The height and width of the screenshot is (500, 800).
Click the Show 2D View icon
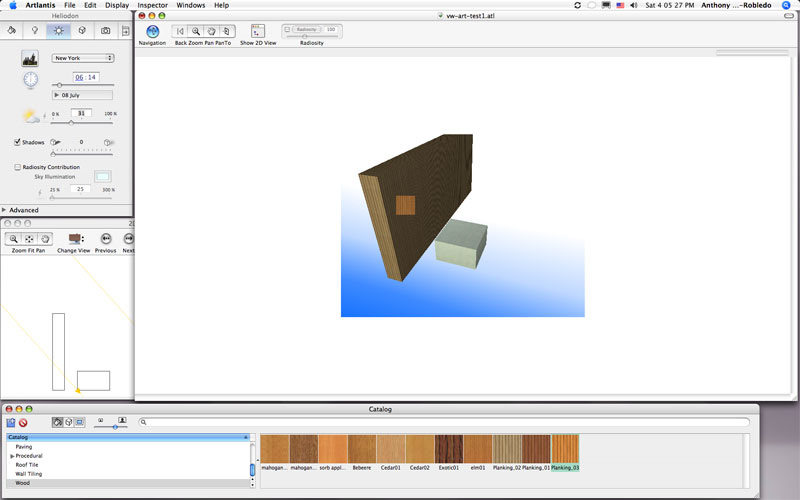point(257,31)
